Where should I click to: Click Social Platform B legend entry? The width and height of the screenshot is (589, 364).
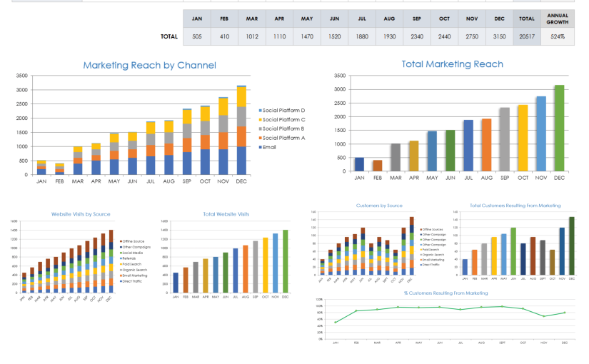[281, 129]
